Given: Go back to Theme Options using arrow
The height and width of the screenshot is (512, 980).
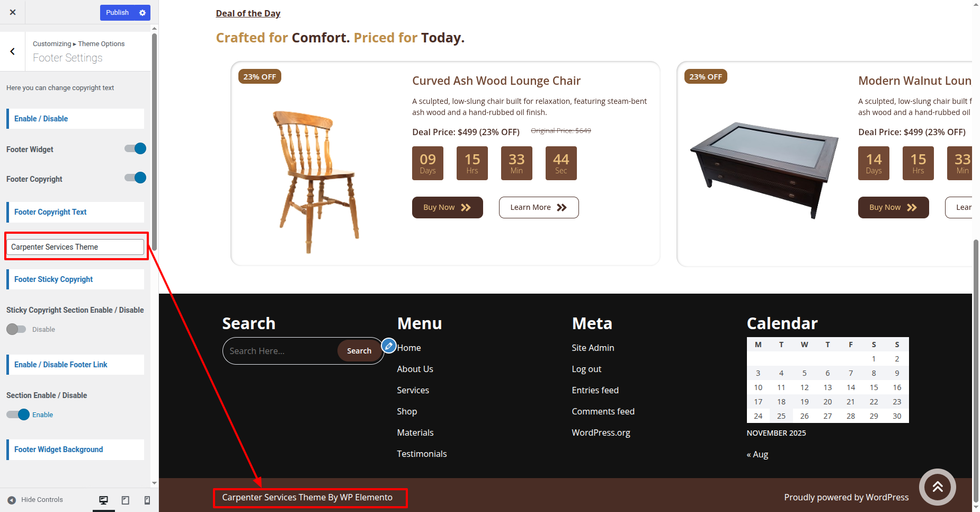Looking at the screenshot, I should pos(13,51).
